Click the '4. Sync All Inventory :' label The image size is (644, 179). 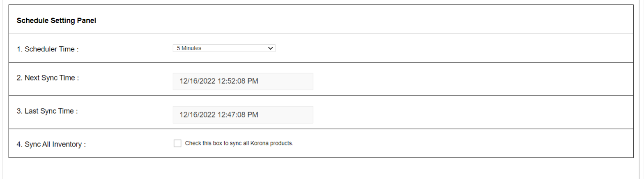51,145
